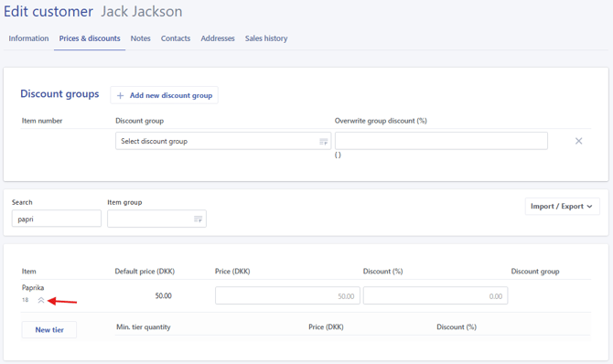Screen dimensions: 613x364
Task: Open the Select discount group list icon
Action: pyautogui.click(x=323, y=142)
